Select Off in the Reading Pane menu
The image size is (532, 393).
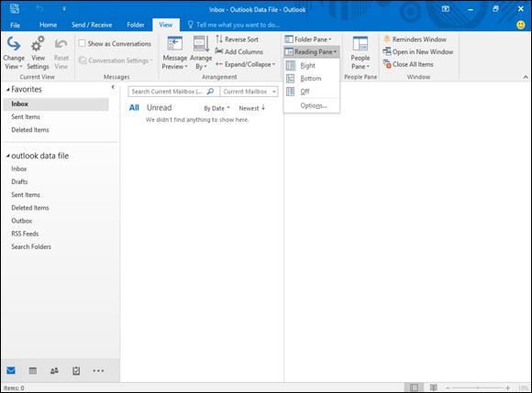click(x=312, y=92)
